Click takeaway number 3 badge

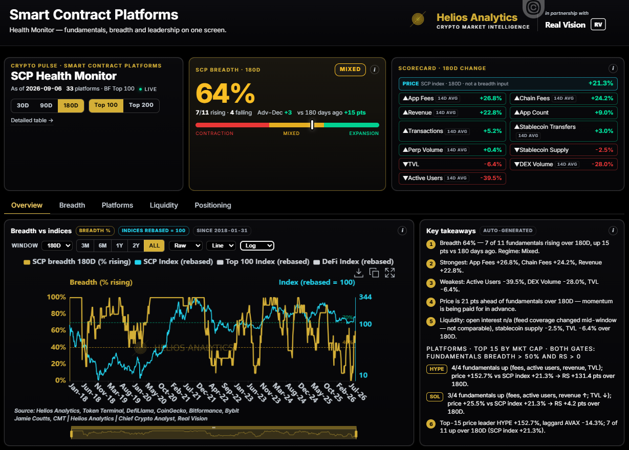[x=431, y=283]
